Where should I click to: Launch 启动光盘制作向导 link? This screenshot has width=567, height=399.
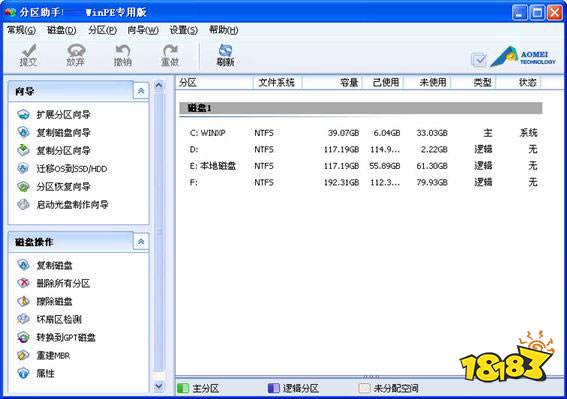[x=72, y=205]
